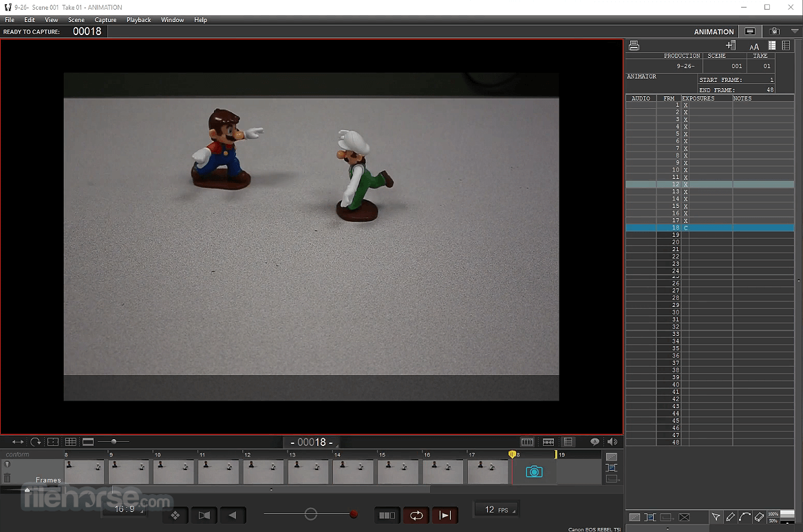This screenshot has width=803, height=532.
Task: Open frame counter 00018 dropdown below view
Action: (312, 442)
